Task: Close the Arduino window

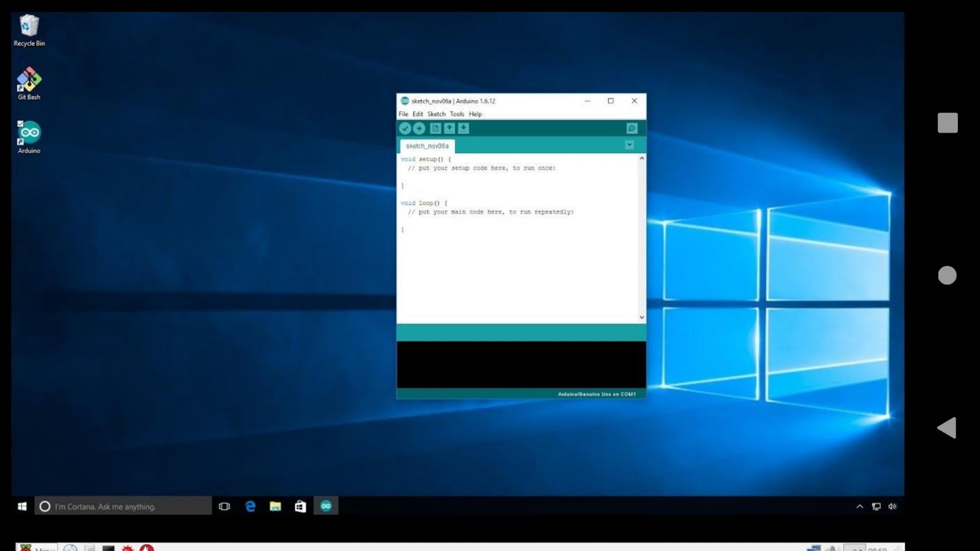Action: point(635,101)
